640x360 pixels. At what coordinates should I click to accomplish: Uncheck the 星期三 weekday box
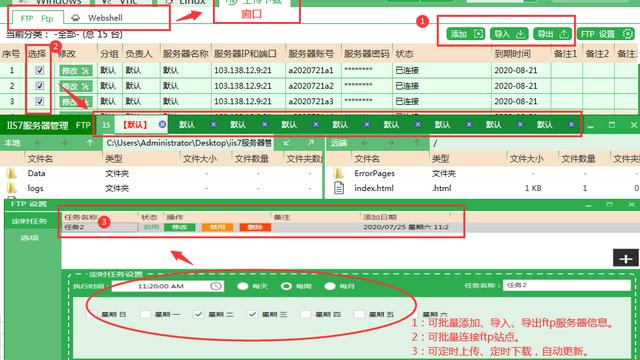(252, 314)
